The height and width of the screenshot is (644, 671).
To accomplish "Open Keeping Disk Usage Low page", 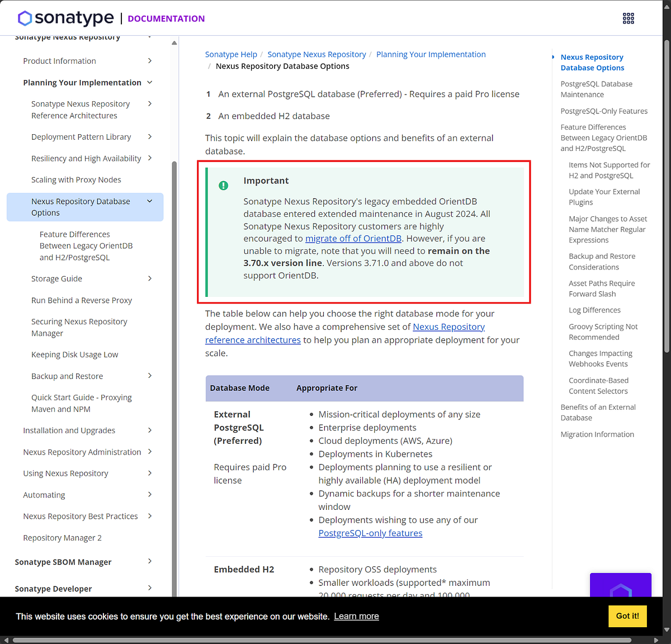I will click(x=75, y=355).
